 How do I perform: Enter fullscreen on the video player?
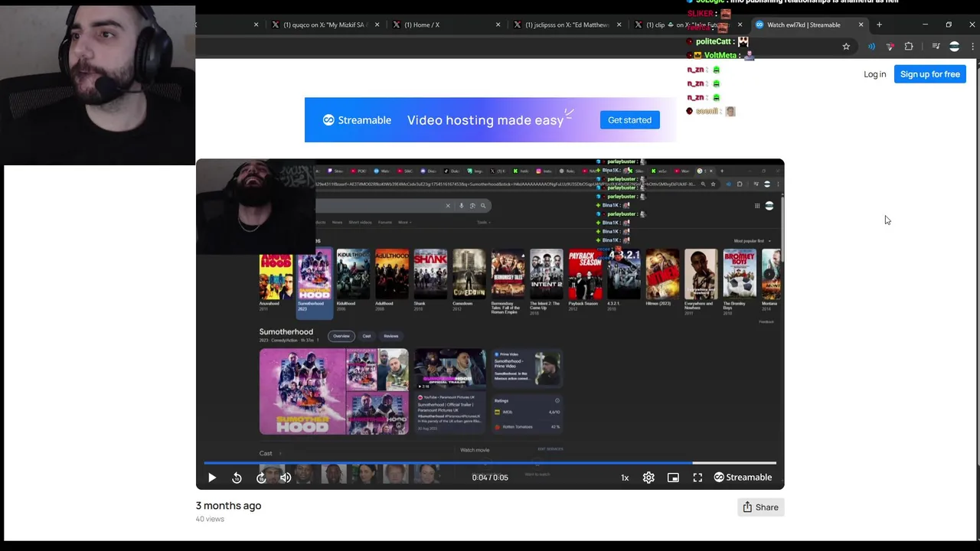click(x=697, y=478)
